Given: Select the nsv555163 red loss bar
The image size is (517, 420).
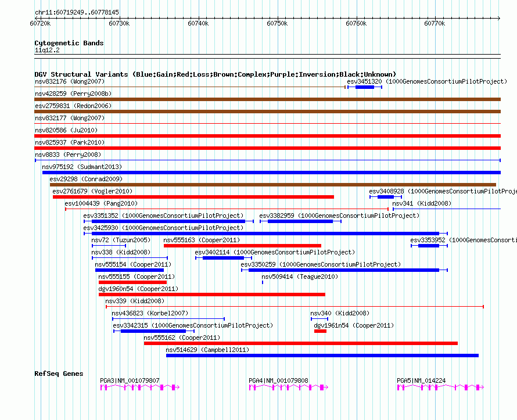Looking at the screenshot, I should 242,246.
